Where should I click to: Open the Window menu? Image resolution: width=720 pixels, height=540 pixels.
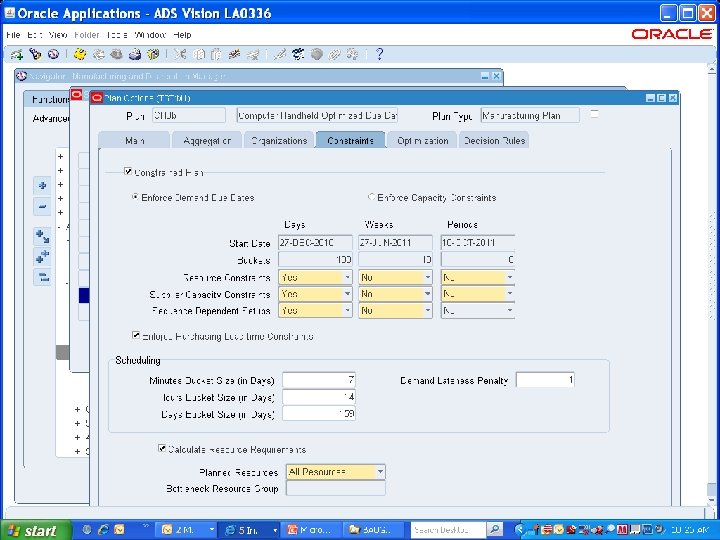tap(150, 35)
